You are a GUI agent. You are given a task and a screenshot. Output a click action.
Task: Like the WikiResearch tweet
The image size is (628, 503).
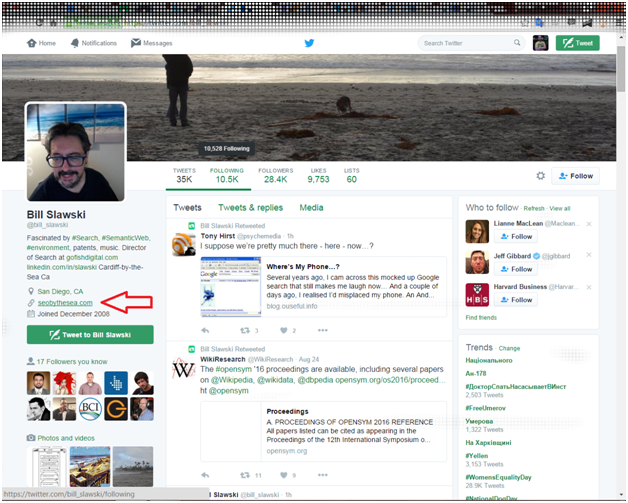click(284, 475)
